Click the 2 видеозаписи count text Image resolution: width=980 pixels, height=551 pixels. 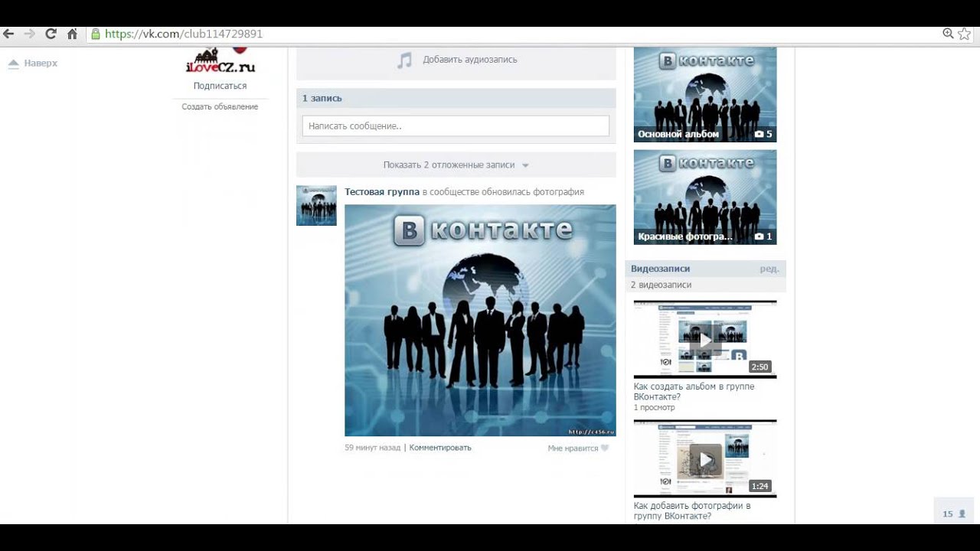coord(661,285)
